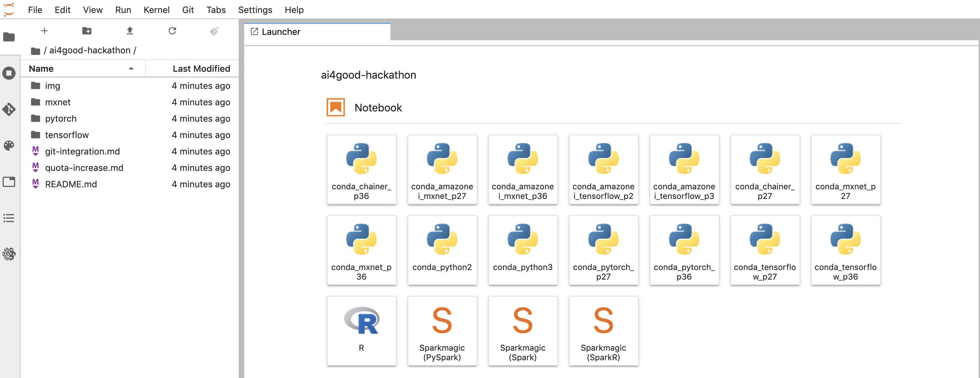
Task: Open the Kernel menu
Action: point(156,10)
